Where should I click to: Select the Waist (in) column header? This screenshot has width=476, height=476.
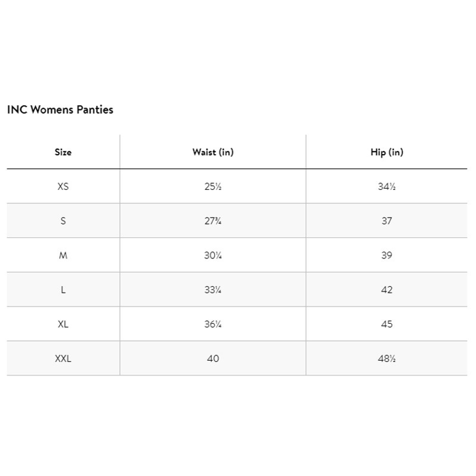(213, 152)
